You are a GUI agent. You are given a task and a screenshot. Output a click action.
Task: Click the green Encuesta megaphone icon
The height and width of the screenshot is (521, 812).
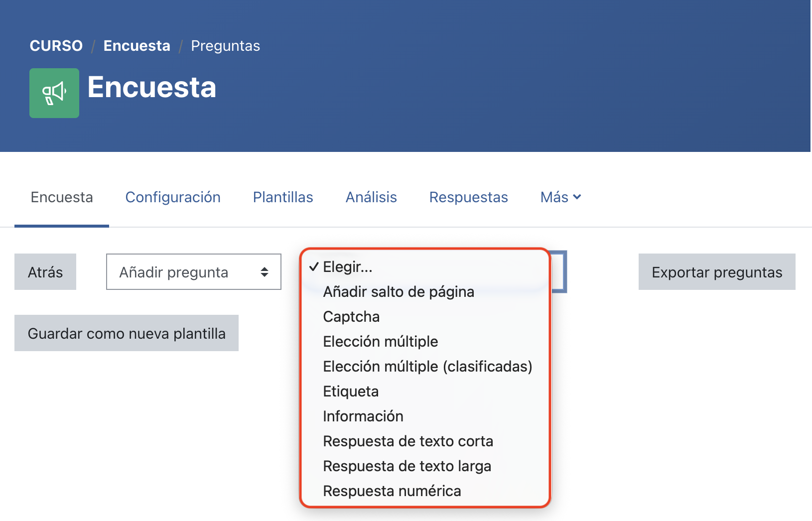click(54, 93)
